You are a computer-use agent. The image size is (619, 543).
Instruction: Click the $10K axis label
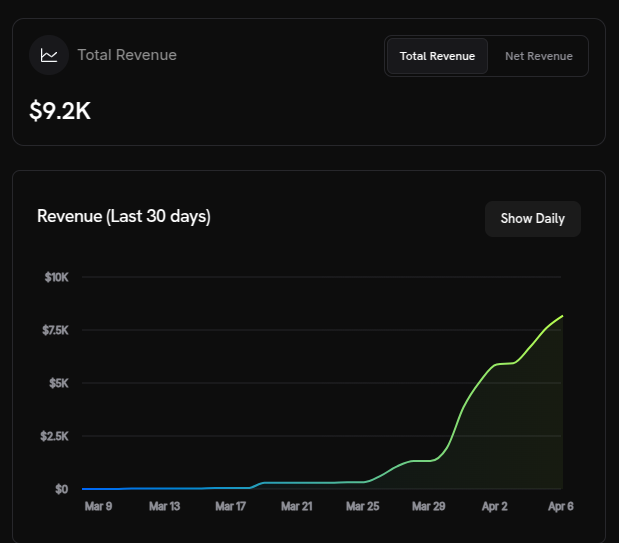point(56,277)
